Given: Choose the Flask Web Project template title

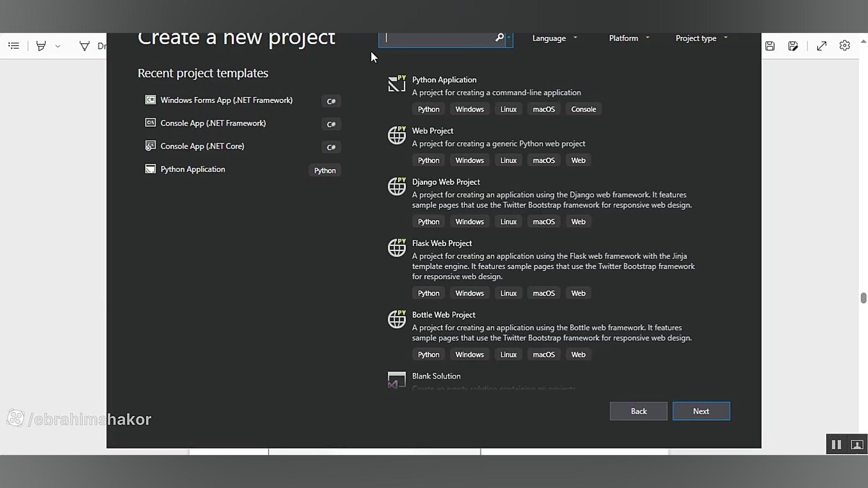Looking at the screenshot, I should pos(442,244).
